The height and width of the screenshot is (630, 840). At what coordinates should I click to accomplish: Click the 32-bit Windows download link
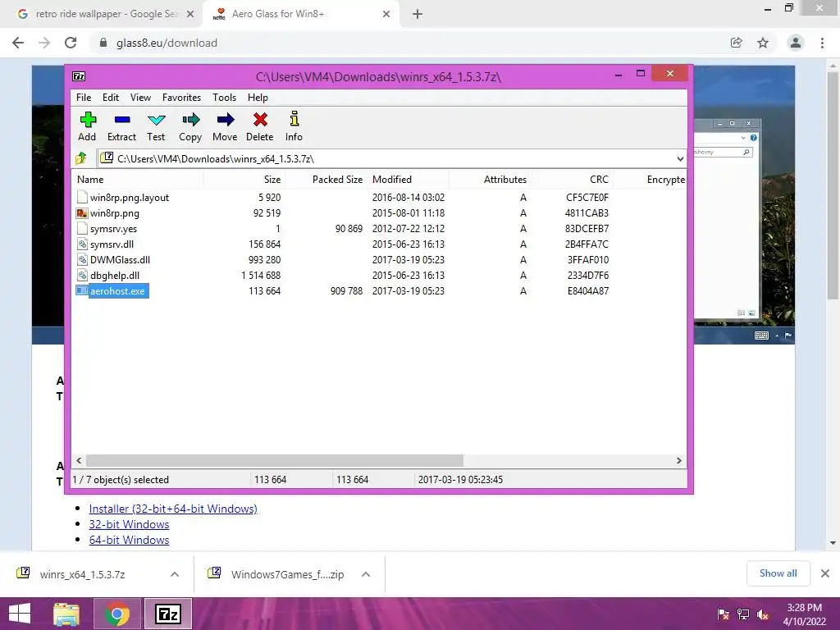pos(129,524)
